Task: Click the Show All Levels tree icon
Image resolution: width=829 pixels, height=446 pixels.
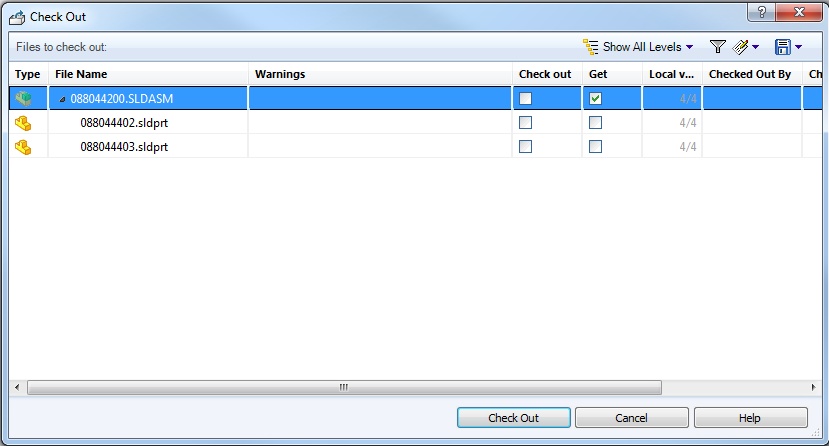Action: [x=591, y=47]
